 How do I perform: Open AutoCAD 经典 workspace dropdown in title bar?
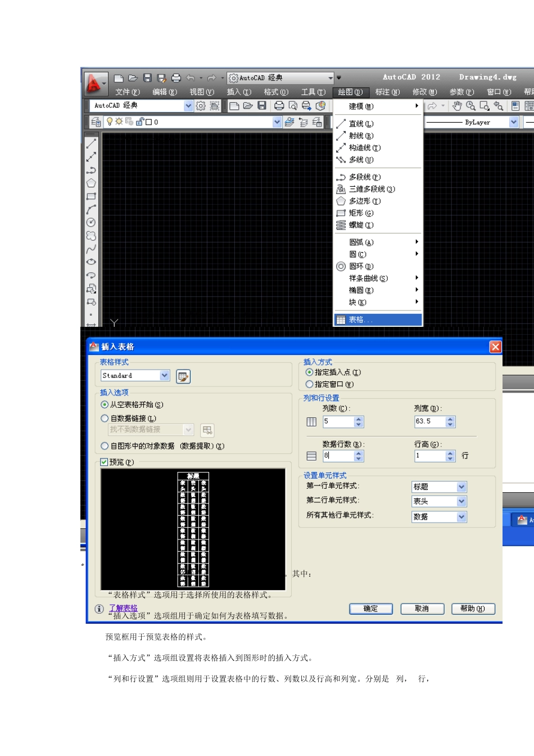[331, 78]
